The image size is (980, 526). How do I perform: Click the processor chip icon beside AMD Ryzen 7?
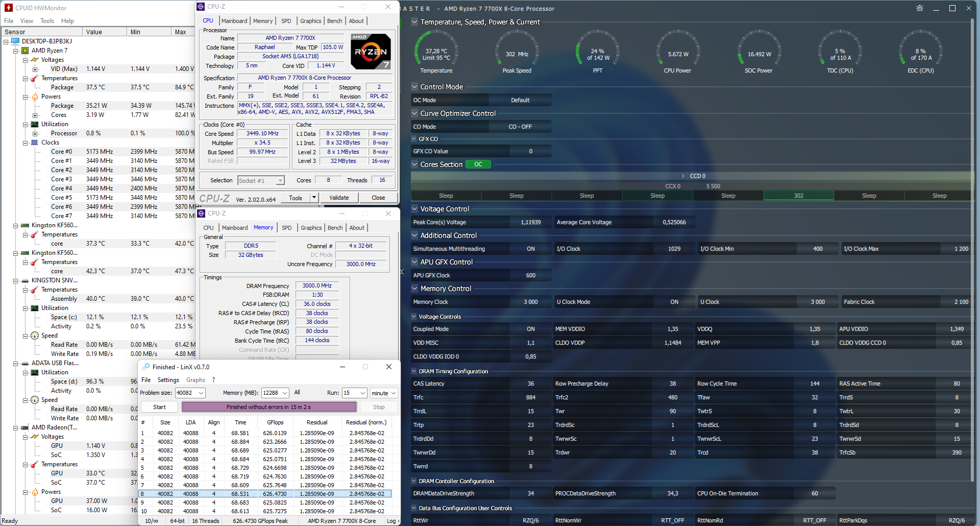25,51
